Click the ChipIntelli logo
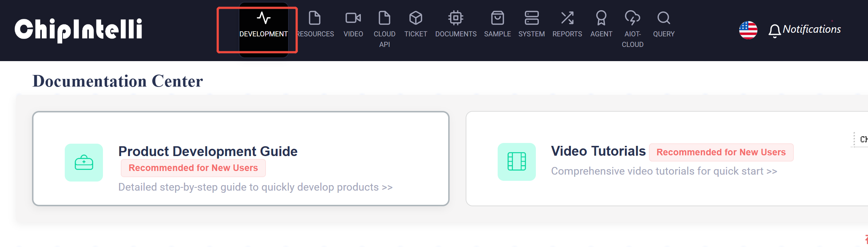This screenshot has height=247, width=868. point(78,30)
